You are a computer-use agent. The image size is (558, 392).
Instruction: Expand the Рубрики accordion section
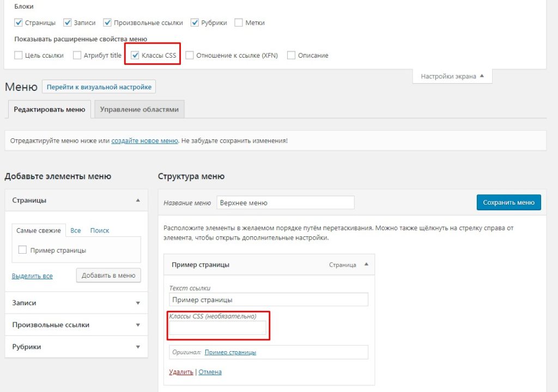click(x=138, y=347)
